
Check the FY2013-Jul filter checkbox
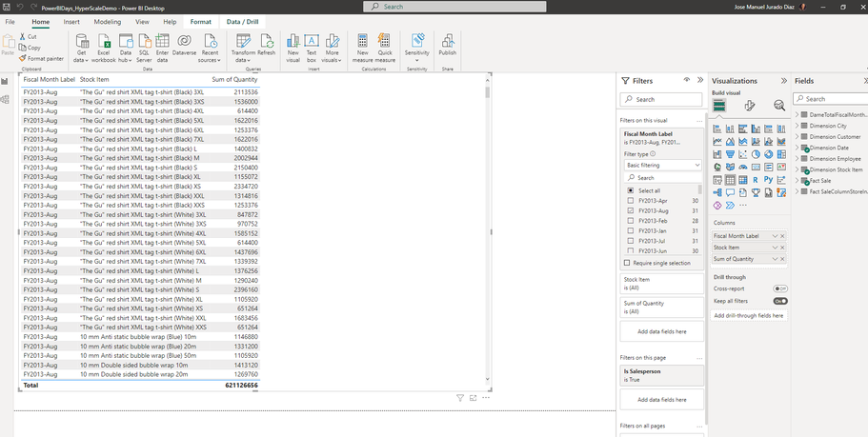coord(631,241)
